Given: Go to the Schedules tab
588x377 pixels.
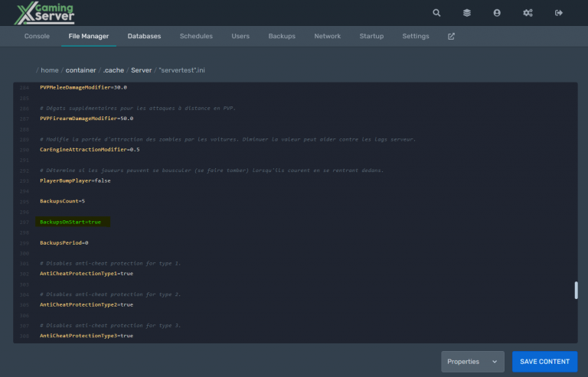Looking at the screenshot, I should point(196,37).
